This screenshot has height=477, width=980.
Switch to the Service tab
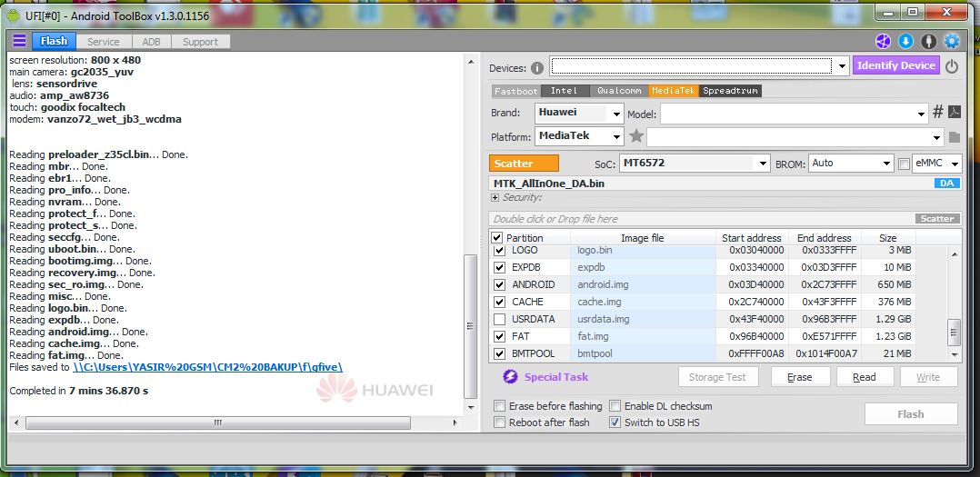(103, 42)
